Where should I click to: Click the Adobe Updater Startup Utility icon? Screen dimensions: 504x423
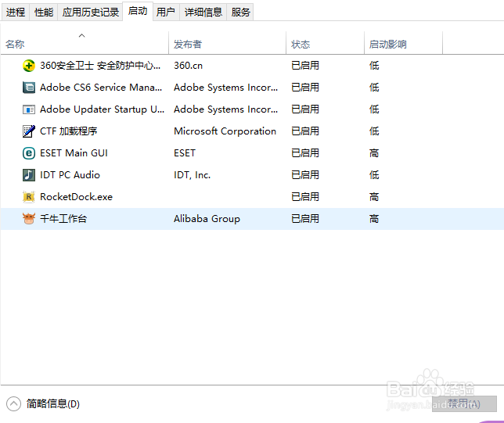(29, 109)
